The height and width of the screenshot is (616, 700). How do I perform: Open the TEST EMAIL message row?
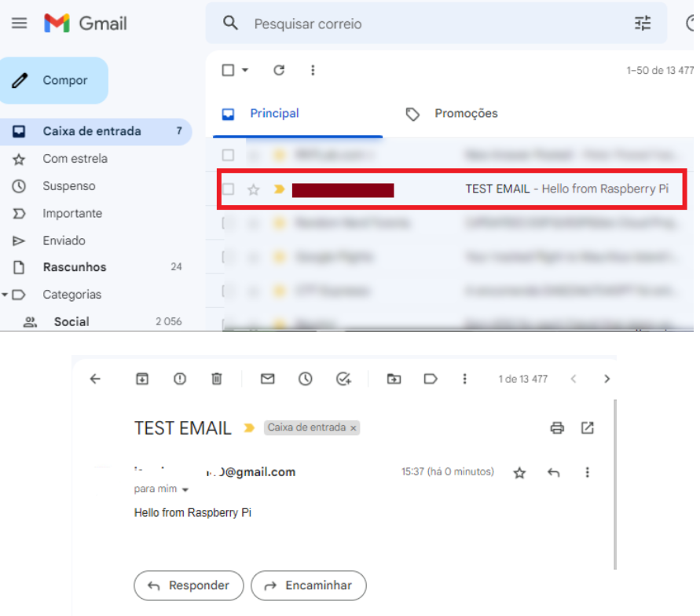pos(452,189)
